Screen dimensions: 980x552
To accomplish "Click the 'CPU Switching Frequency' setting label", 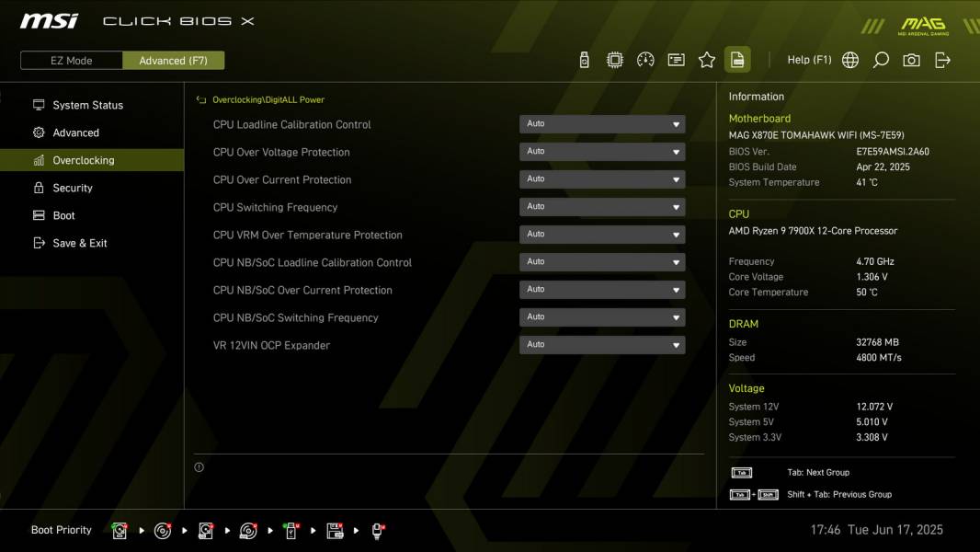I will click(275, 207).
